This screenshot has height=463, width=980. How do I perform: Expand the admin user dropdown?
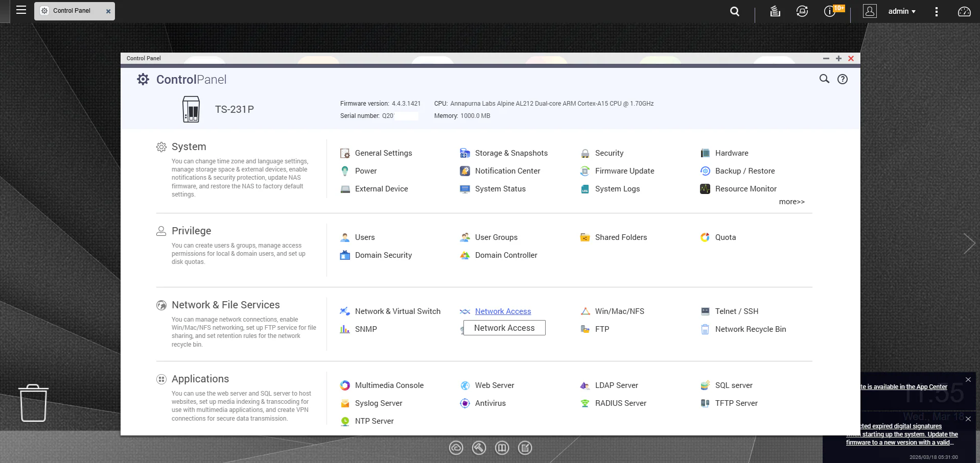(902, 11)
